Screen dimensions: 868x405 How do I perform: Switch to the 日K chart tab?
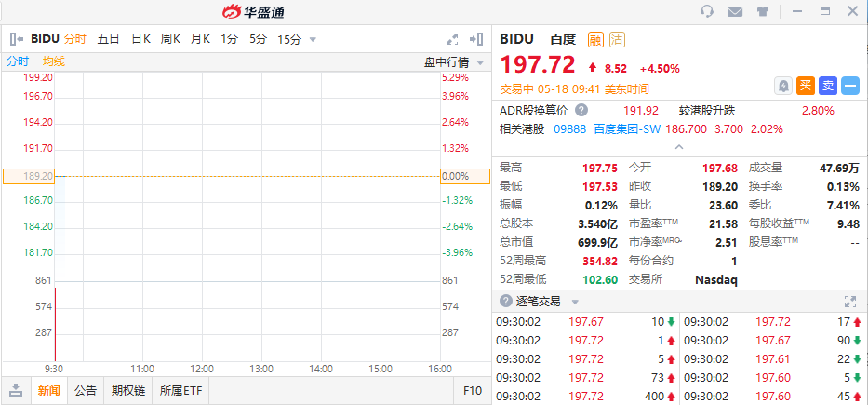(x=140, y=39)
